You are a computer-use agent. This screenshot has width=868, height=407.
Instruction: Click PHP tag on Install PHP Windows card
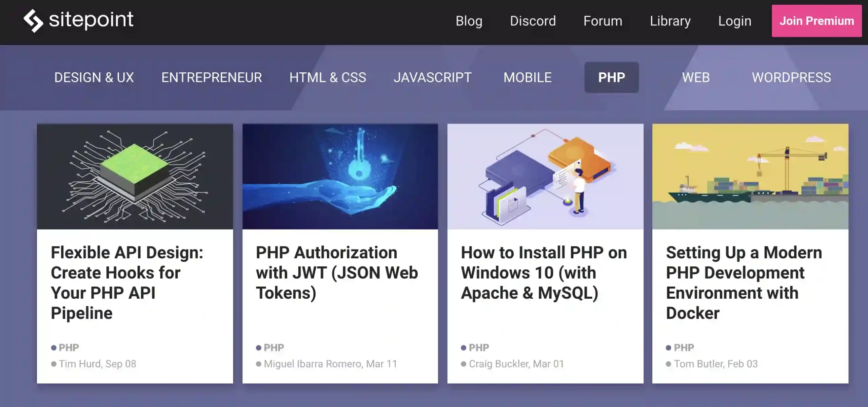point(479,348)
